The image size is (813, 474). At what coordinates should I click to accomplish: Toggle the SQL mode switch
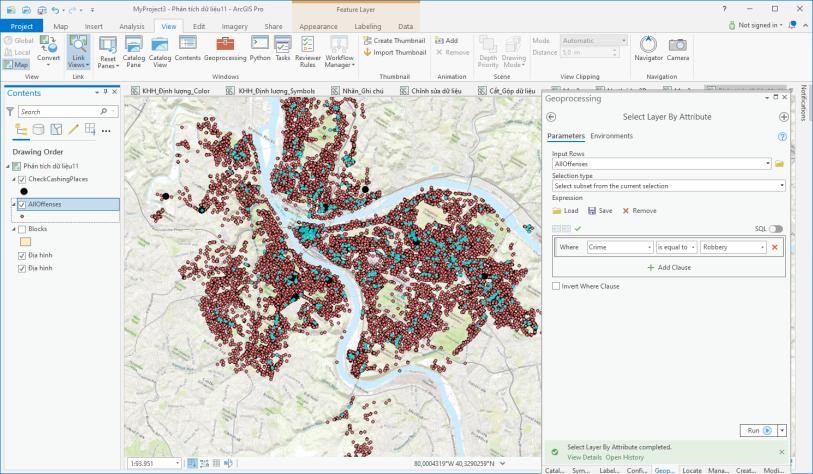tap(776, 229)
